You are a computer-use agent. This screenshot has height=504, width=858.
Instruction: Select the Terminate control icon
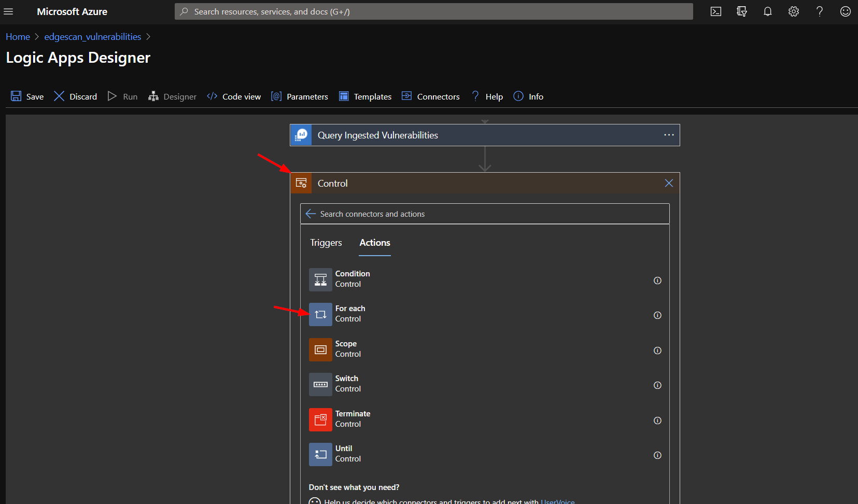(320, 419)
